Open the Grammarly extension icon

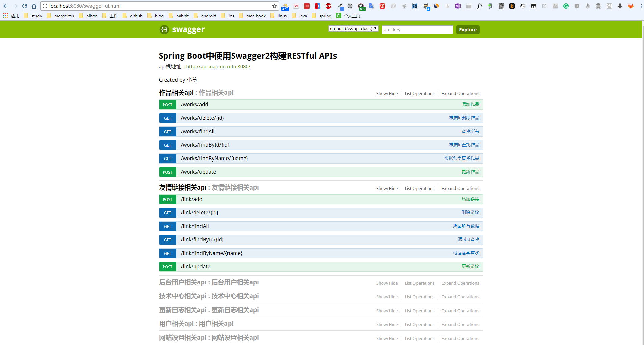[x=566, y=6]
